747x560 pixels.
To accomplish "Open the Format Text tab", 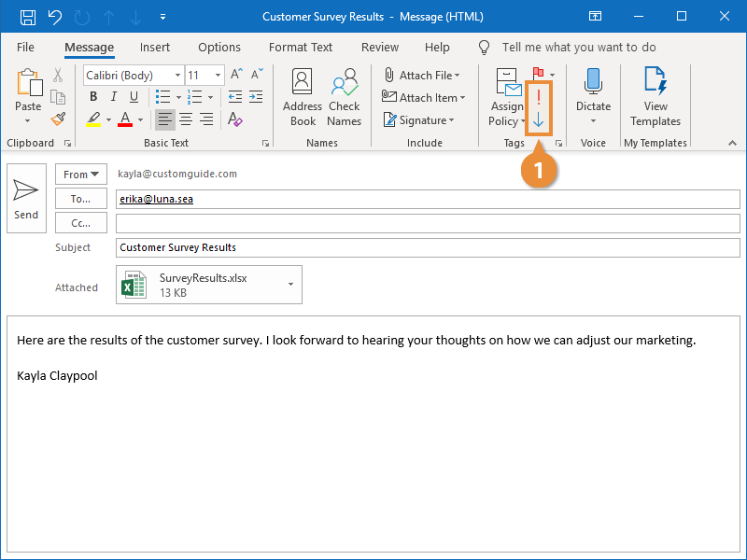I will tap(301, 48).
